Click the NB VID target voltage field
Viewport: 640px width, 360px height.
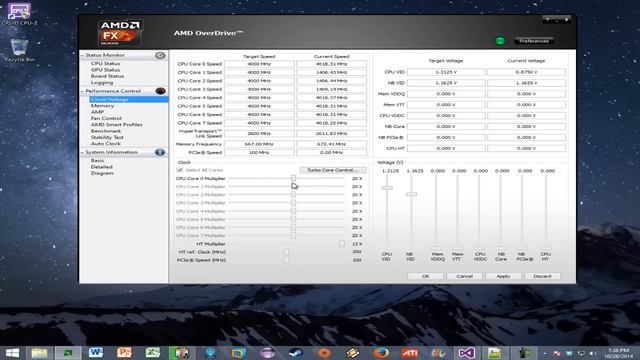pyautogui.click(x=446, y=83)
